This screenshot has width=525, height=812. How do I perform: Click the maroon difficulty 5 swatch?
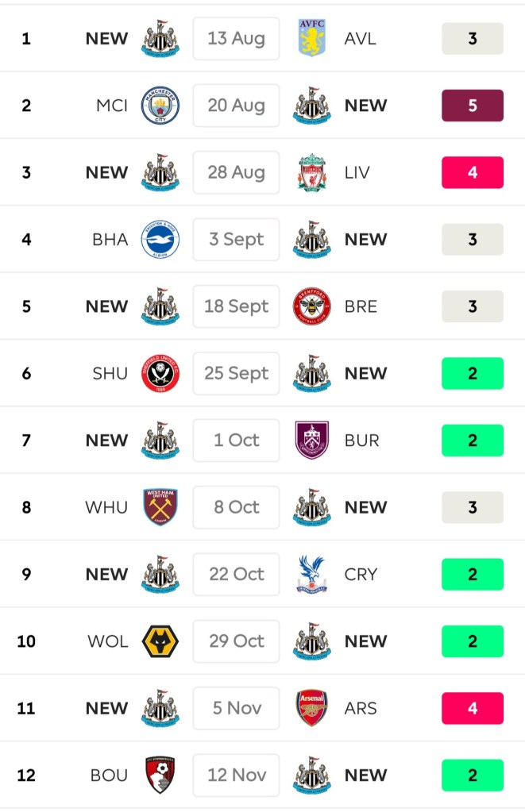(x=473, y=106)
